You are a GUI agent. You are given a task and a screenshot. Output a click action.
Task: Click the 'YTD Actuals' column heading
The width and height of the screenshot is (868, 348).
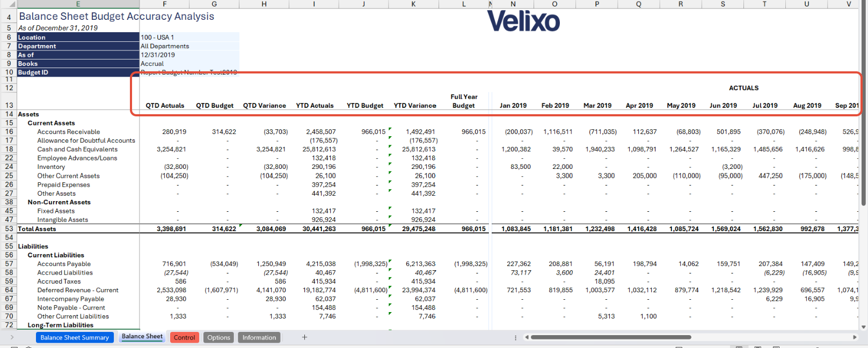[315, 106]
